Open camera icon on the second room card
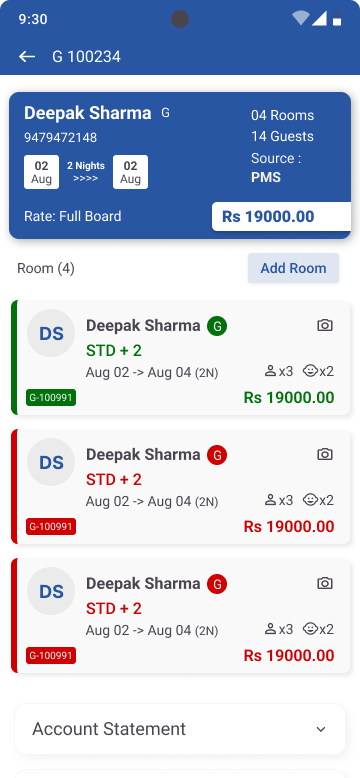Screen dimensions: 360x778 click(x=325, y=454)
